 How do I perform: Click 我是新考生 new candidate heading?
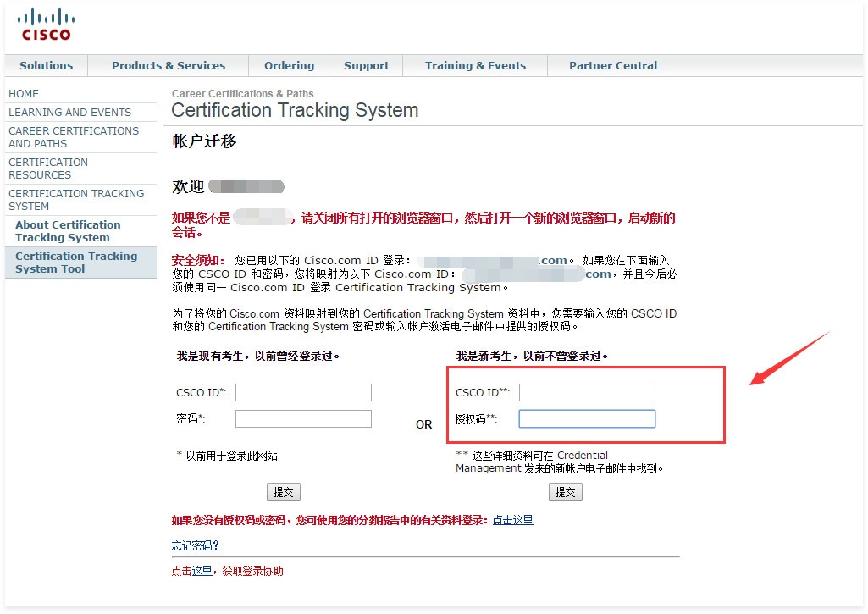pyautogui.click(x=532, y=356)
